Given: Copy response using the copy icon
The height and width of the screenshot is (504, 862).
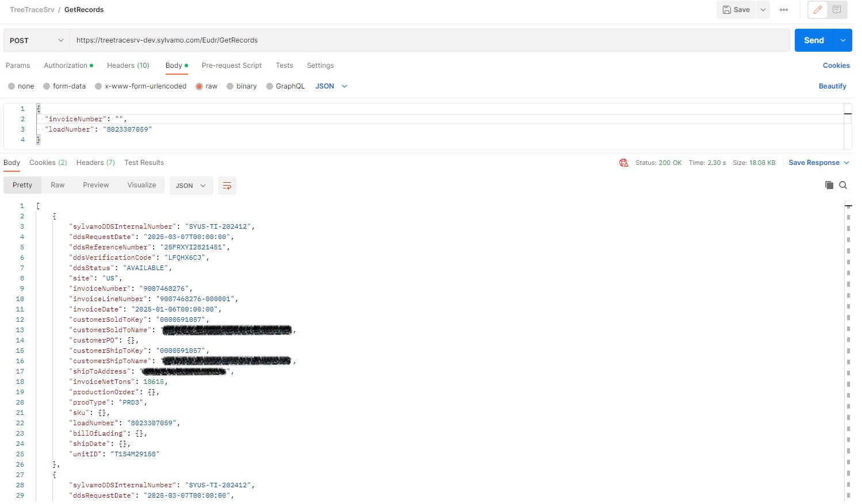Looking at the screenshot, I should coord(829,185).
